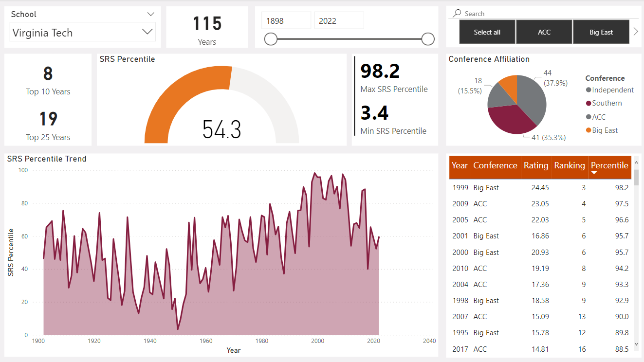Click the Southern legend entry
The width and height of the screenshot is (644, 362).
(x=604, y=103)
